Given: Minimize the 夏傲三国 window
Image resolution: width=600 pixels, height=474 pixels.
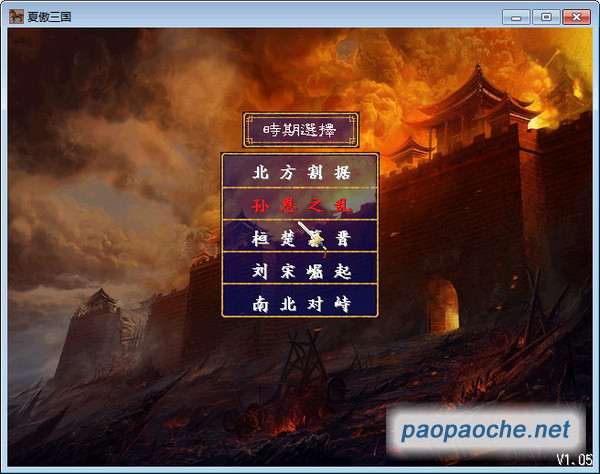Looking at the screenshot, I should click(516, 17).
